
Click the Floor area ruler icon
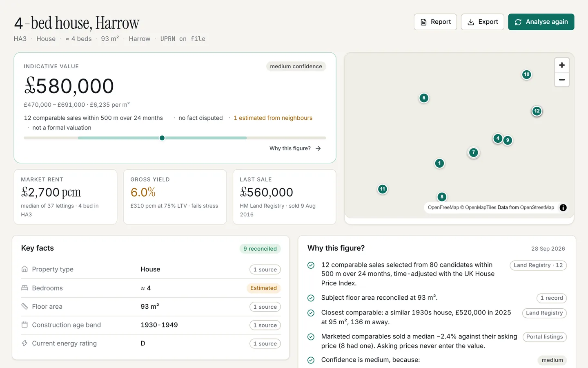pos(24,306)
